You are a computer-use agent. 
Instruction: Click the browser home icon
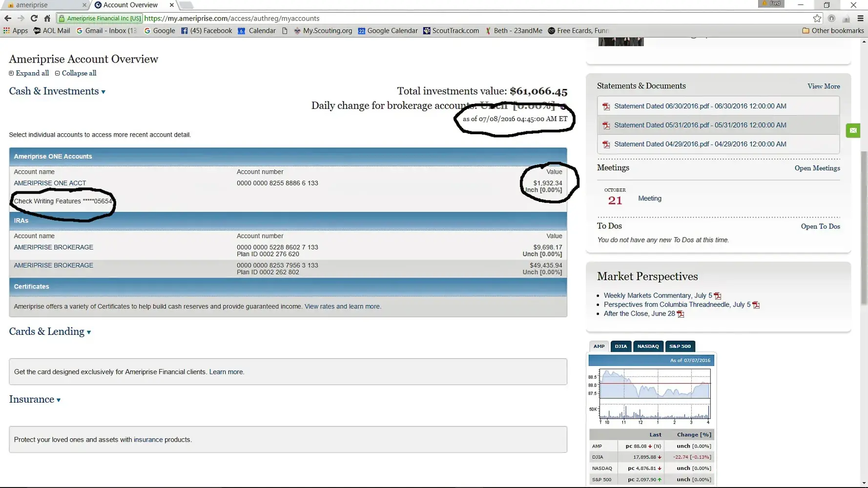click(47, 19)
